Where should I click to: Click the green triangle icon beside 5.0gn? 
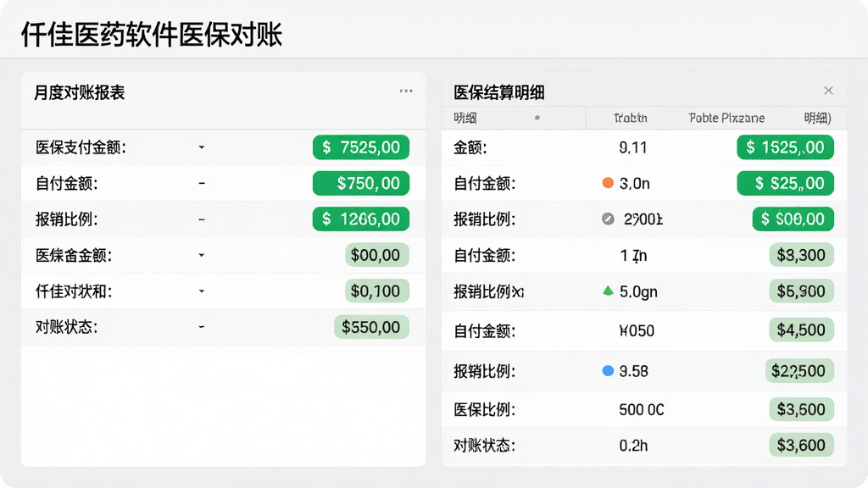(x=608, y=291)
